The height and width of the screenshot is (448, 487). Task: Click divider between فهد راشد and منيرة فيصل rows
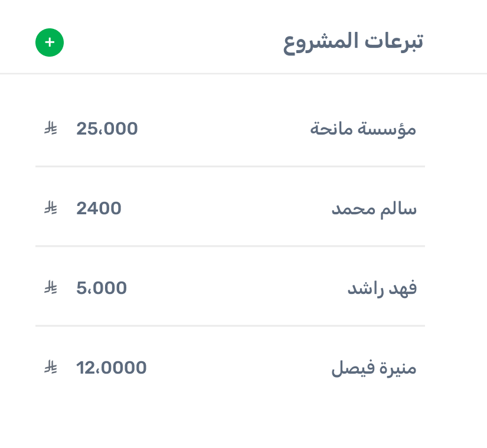pyautogui.click(x=230, y=326)
